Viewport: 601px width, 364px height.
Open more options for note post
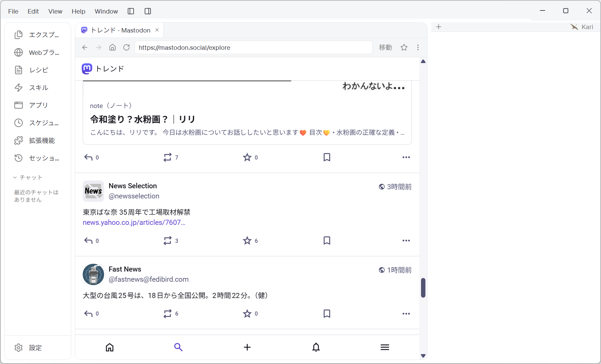point(406,157)
